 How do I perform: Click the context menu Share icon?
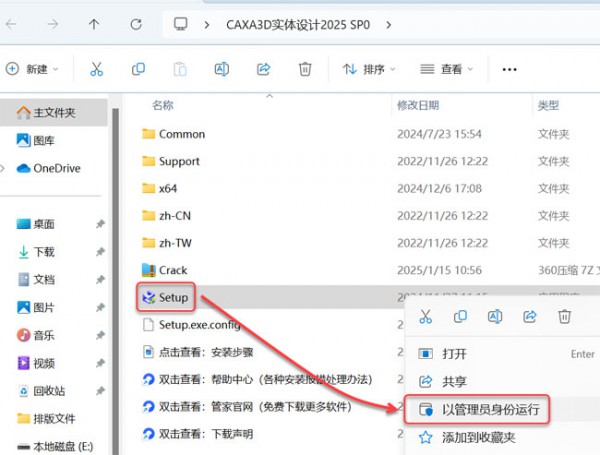[x=530, y=316]
